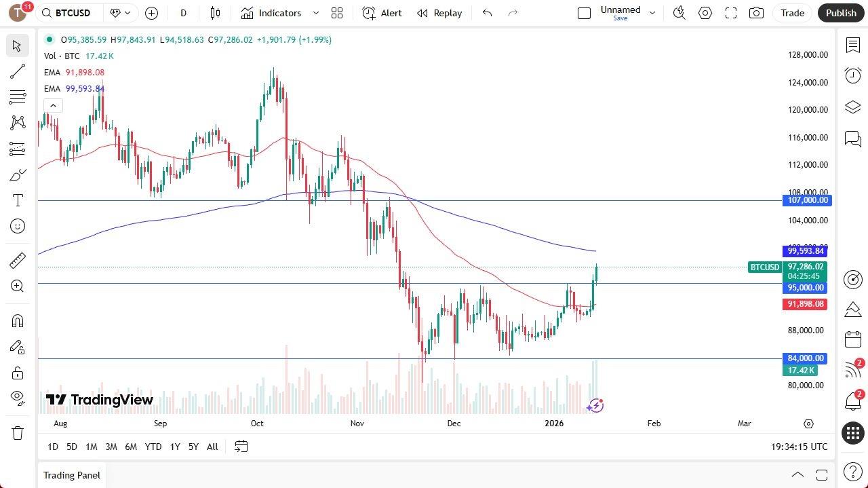Viewport: 868px width, 488px height.
Task: Select the Text annotation tool
Action: [17, 200]
